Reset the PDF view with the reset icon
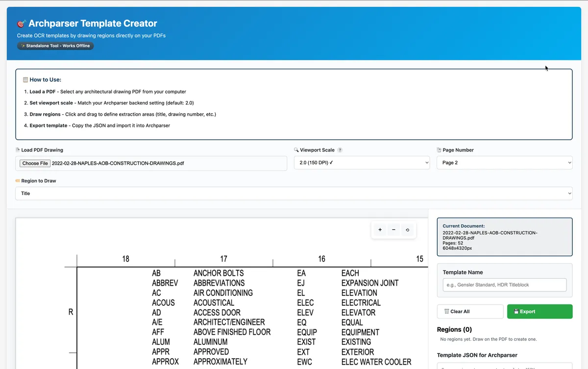 407,229
